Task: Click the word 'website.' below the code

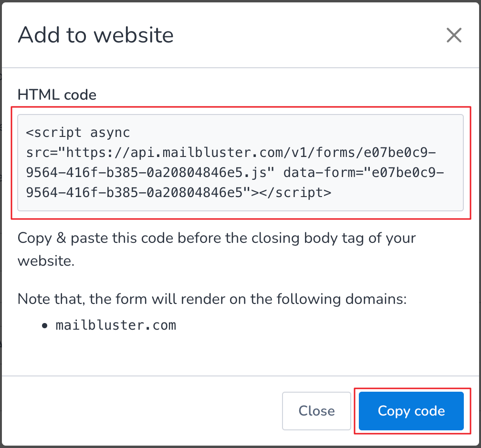Action: (x=46, y=261)
